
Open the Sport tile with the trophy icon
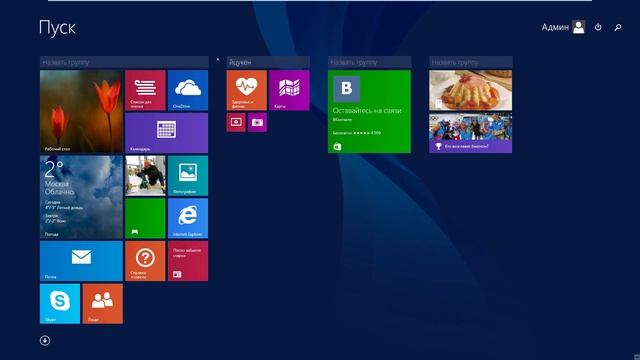pos(471,133)
